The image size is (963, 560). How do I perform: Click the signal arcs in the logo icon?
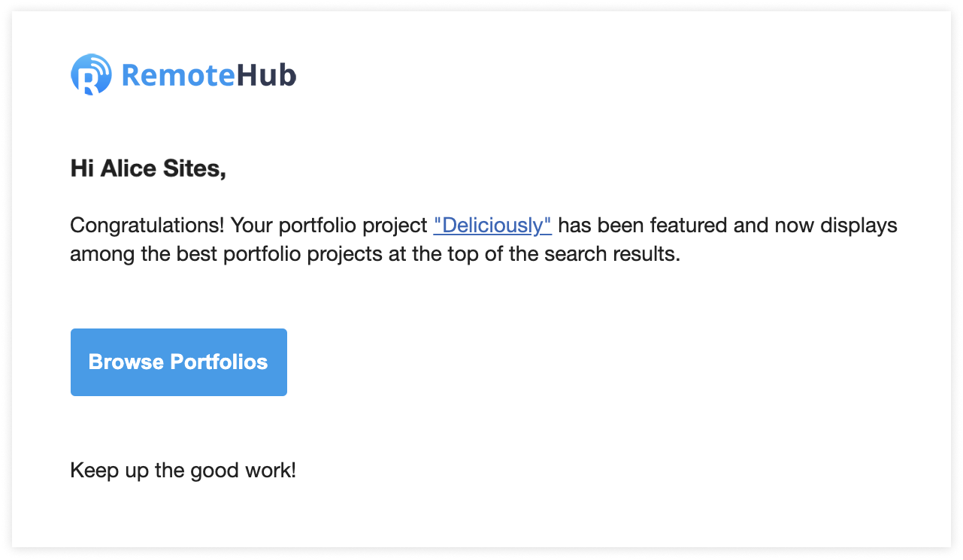click(100, 65)
